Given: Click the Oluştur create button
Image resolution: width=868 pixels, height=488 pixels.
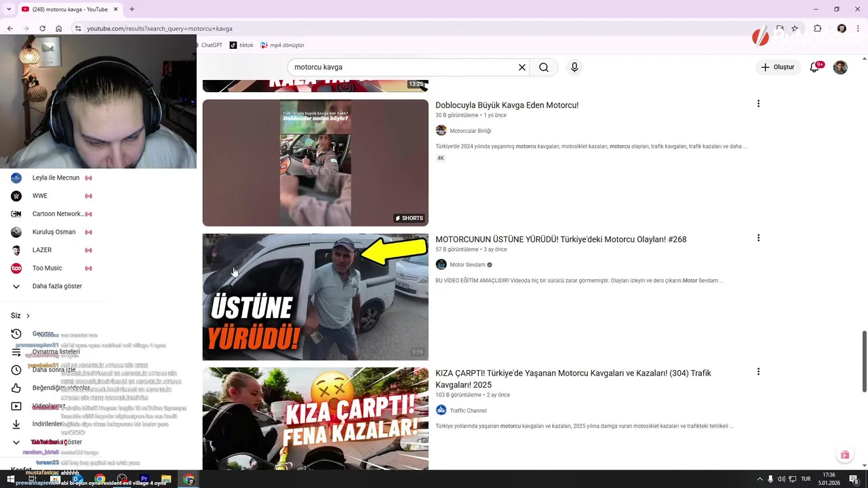Looking at the screenshot, I should [x=777, y=67].
